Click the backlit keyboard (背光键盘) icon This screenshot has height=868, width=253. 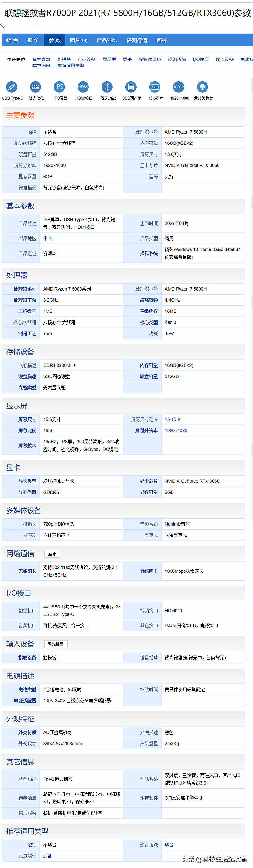(x=35, y=87)
